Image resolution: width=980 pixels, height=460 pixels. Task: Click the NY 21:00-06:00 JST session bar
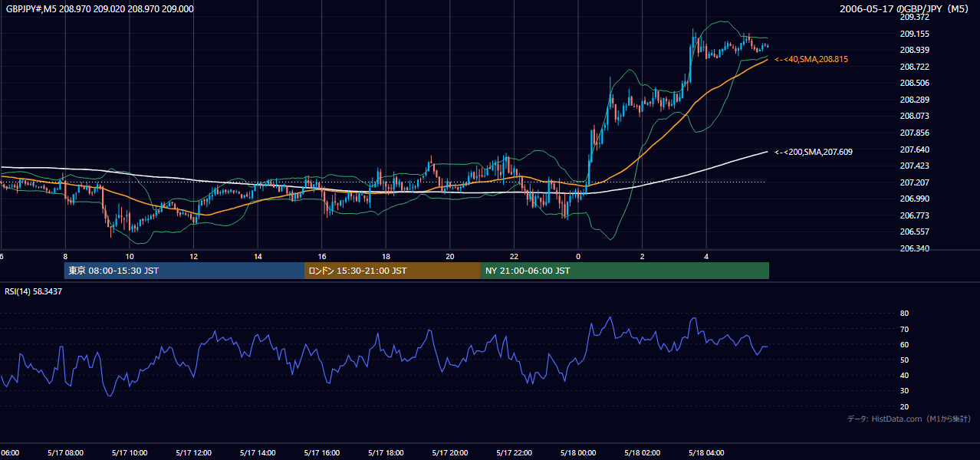(x=625, y=271)
